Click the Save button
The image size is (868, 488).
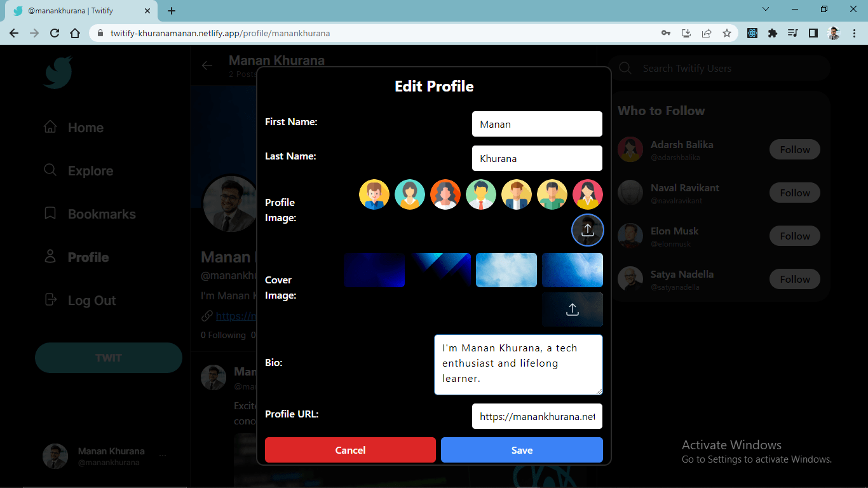click(x=522, y=449)
